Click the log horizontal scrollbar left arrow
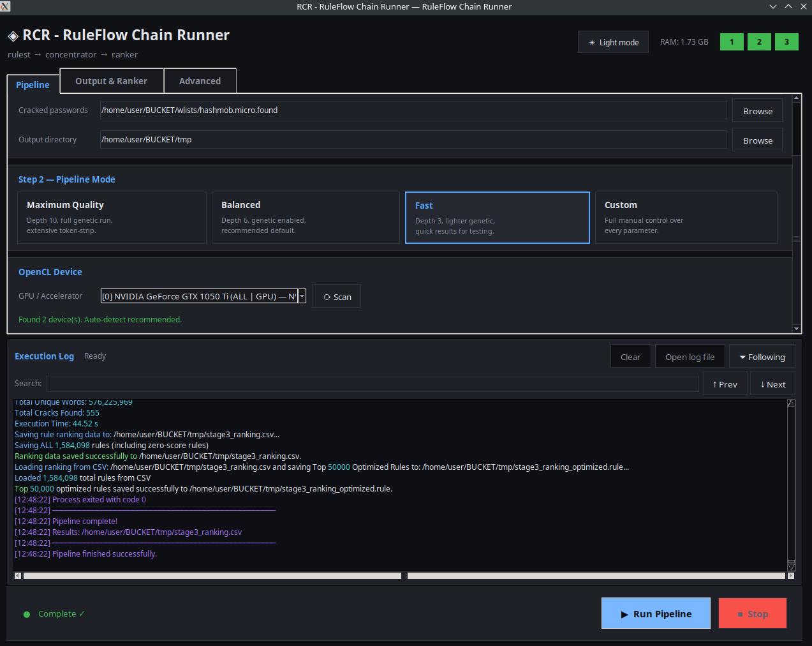 (18, 576)
